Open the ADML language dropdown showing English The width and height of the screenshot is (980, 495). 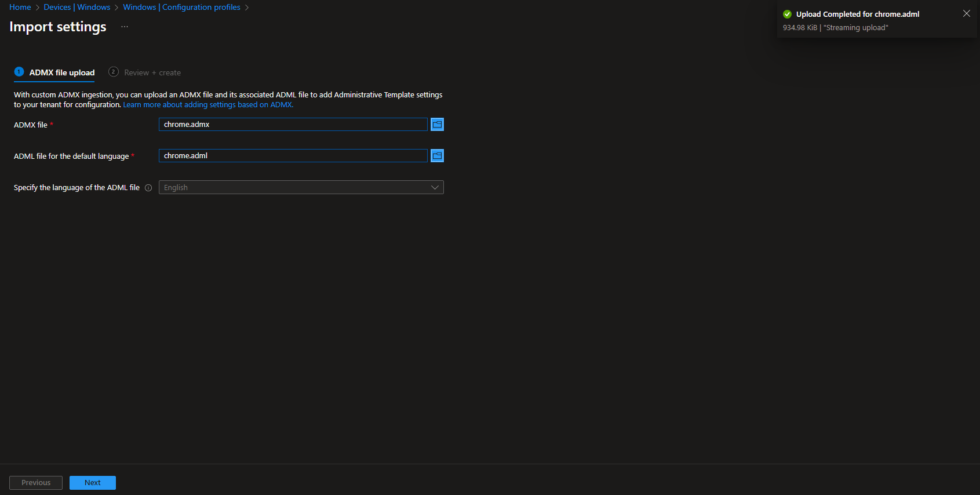301,187
